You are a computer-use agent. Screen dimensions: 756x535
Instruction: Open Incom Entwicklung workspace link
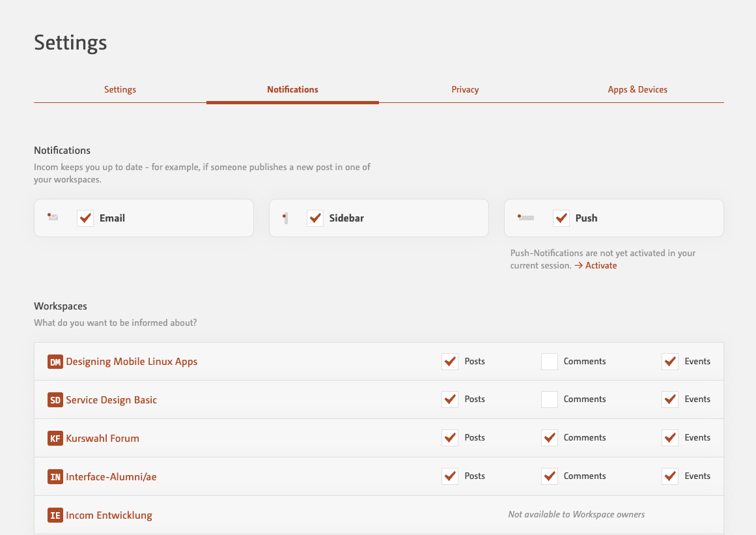tap(109, 515)
